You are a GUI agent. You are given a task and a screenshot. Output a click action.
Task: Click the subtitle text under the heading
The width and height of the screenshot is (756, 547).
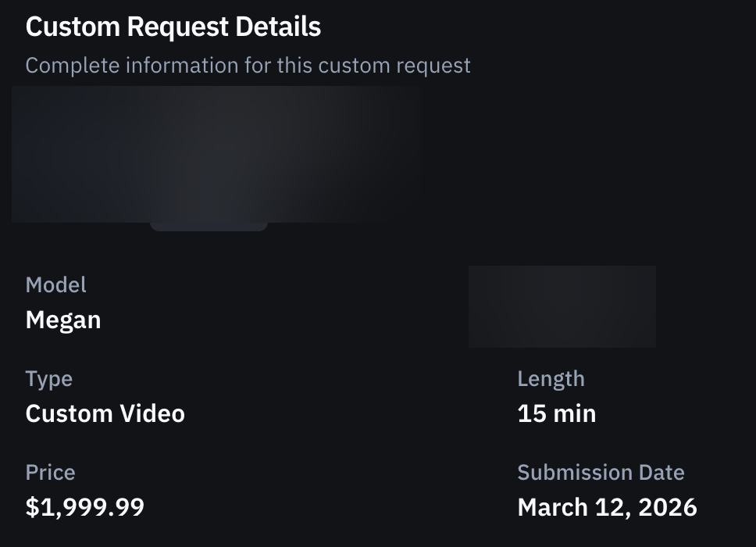point(248,65)
